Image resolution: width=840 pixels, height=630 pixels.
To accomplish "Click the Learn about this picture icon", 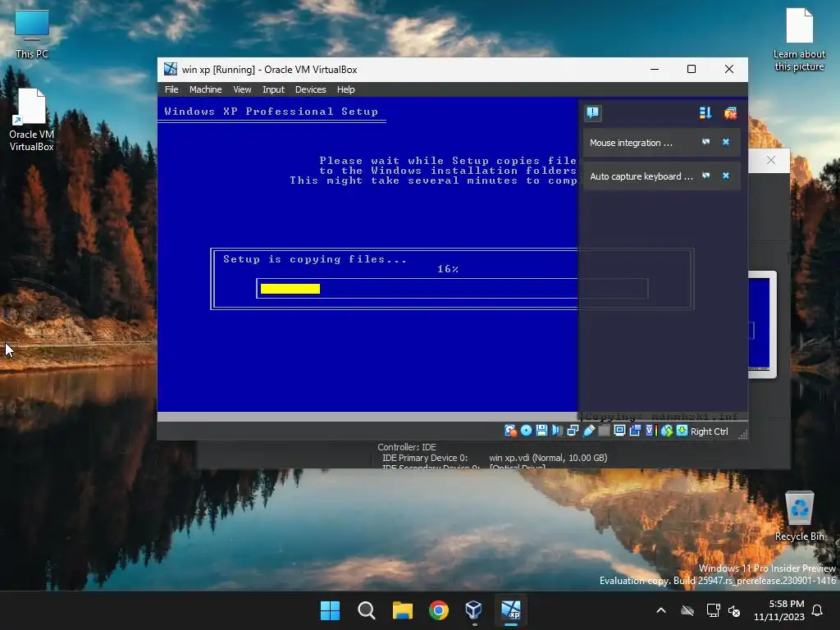I will coord(799,39).
